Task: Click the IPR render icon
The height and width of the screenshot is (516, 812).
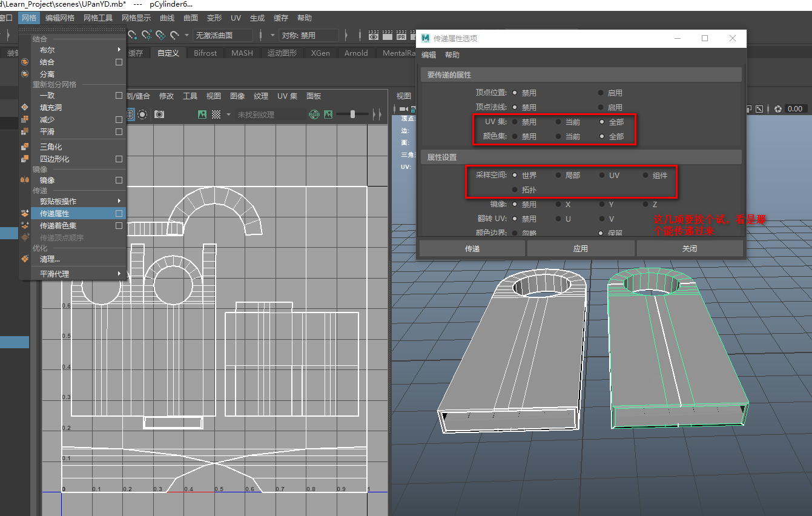Action: 401,36
